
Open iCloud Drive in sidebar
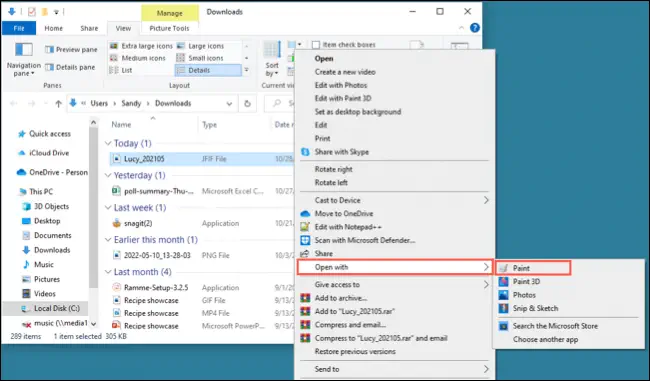pyautogui.click(x=44, y=153)
